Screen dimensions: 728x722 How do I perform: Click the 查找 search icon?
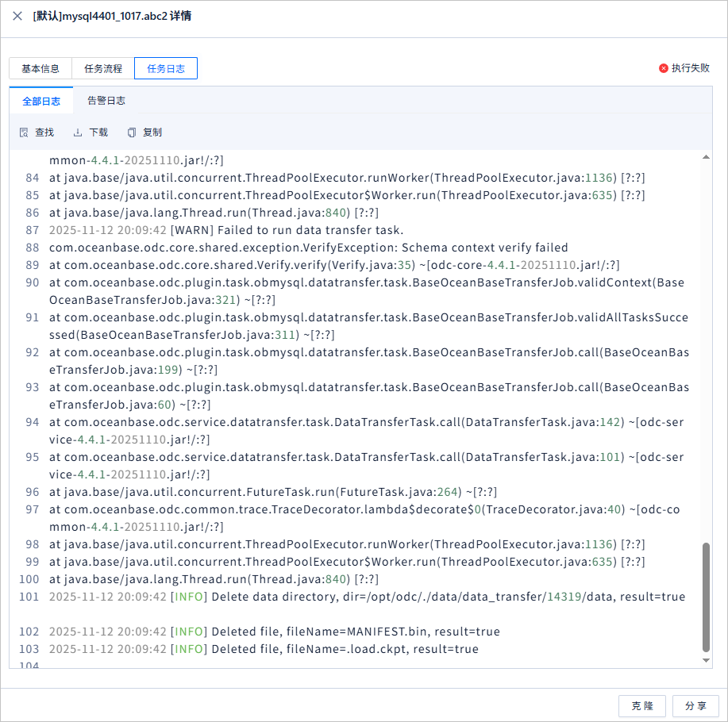[x=24, y=132]
